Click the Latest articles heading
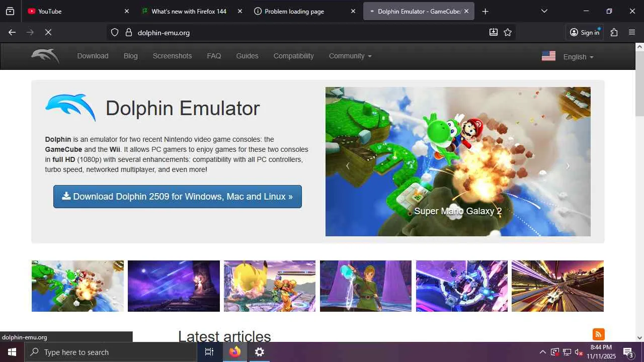The height and width of the screenshot is (362, 644). point(224,336)
